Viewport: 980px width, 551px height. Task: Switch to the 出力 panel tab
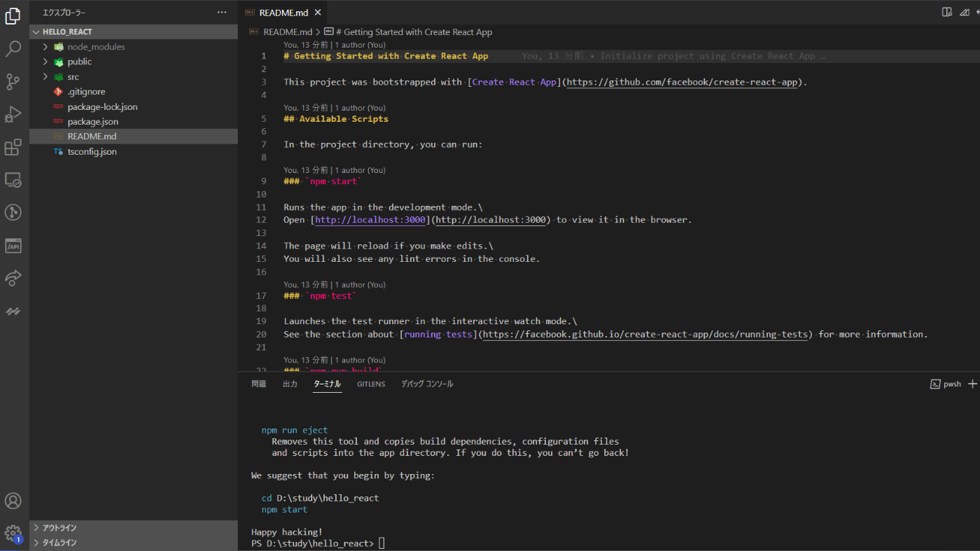(x=290, y=384)
